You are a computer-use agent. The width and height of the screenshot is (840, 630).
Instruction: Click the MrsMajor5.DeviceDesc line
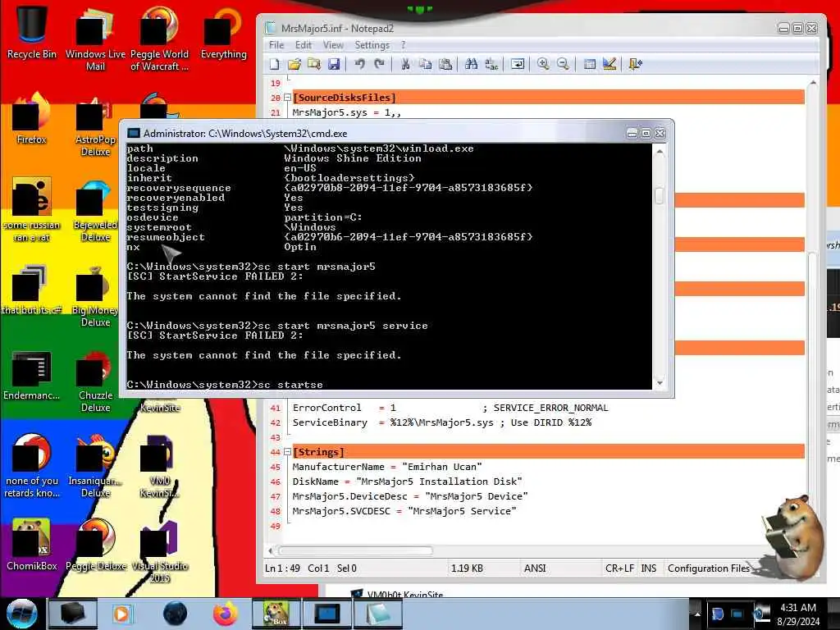pyautogui.click(x=410, y=496)
